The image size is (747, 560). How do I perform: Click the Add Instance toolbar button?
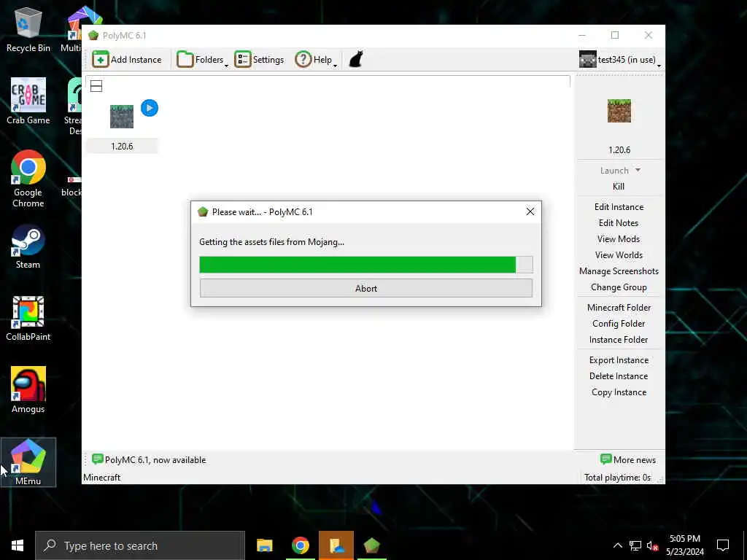127,60
